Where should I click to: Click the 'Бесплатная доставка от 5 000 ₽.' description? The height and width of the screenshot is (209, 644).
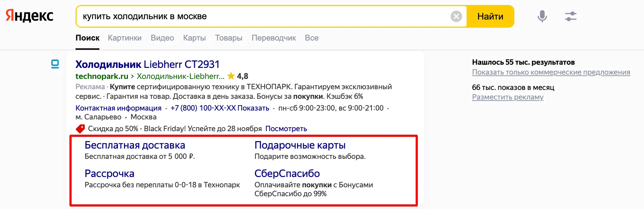140,156
